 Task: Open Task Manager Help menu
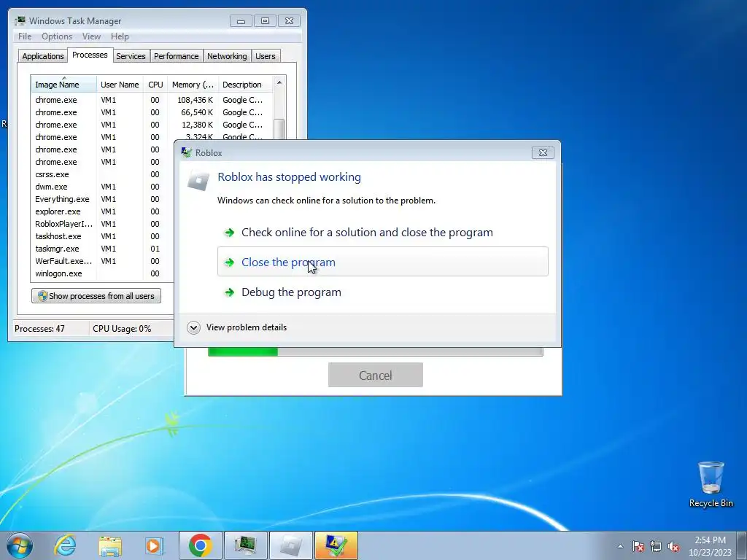pyautogui.click(x=120, y=36)
